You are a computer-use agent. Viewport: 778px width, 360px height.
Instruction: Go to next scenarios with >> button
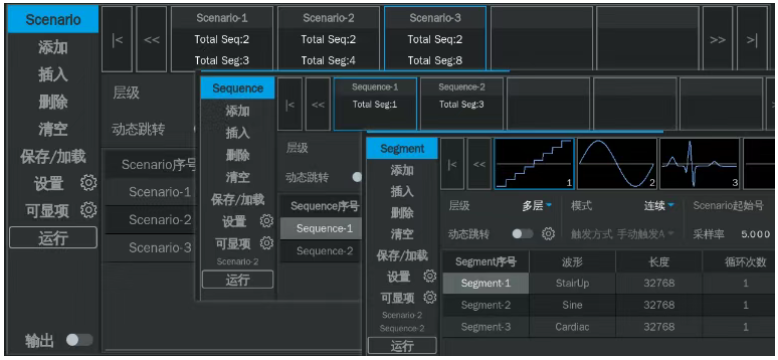pyautogui.click(x=717, y=39)
